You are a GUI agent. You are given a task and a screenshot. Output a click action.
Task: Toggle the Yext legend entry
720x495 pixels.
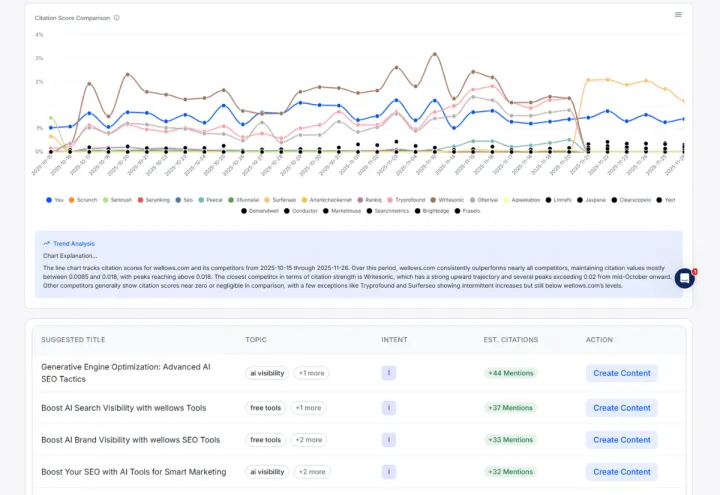[x=665, y=200]
